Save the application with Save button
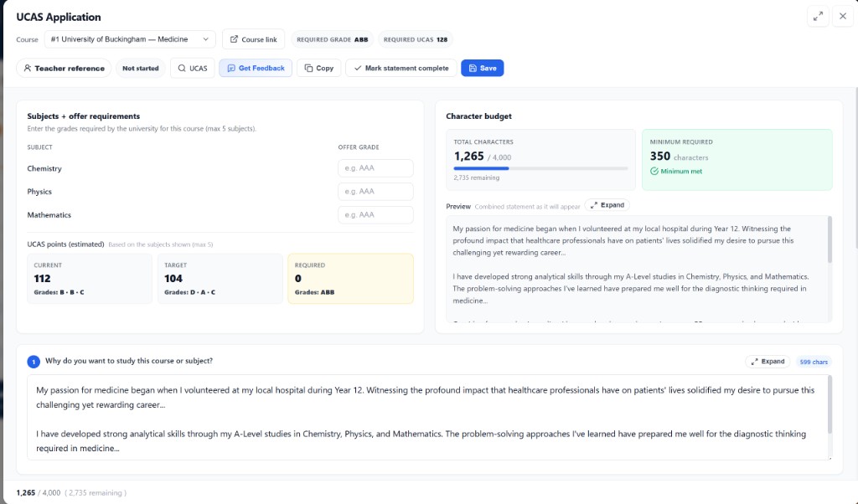The height and width of the screenshot is (504, 858). coord(482,69)
